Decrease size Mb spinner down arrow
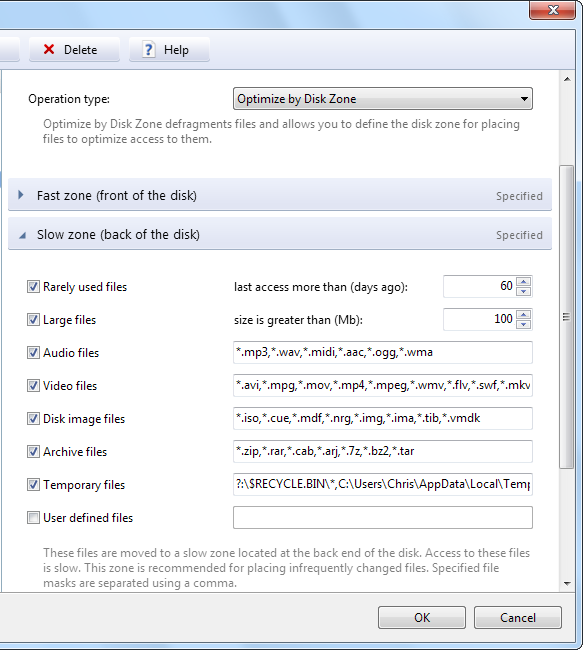 tap(524, 325)
